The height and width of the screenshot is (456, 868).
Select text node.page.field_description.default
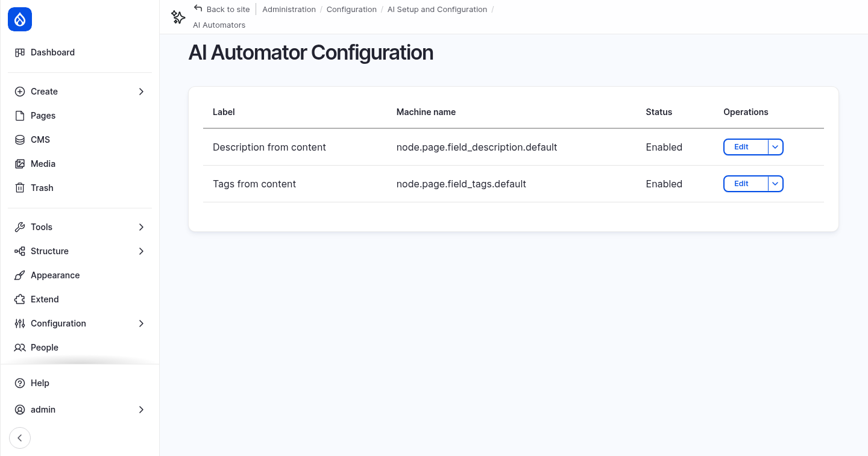tap(477, 147)
